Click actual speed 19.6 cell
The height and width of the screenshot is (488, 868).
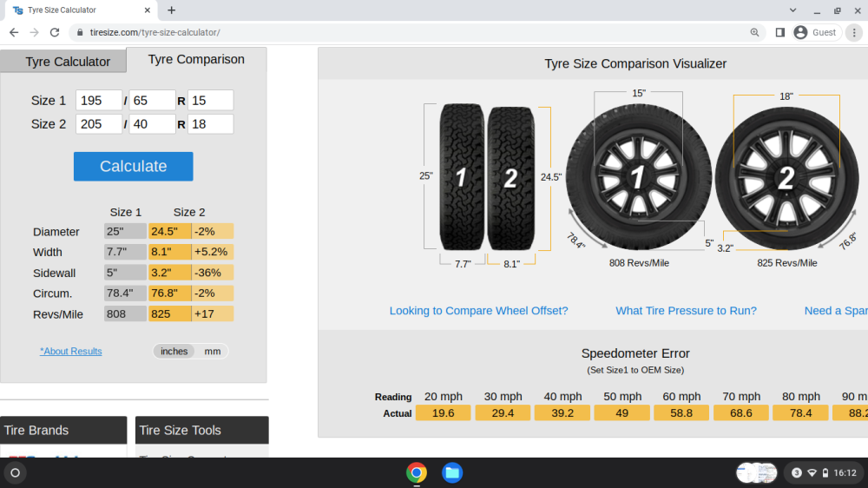click(443, 413)
